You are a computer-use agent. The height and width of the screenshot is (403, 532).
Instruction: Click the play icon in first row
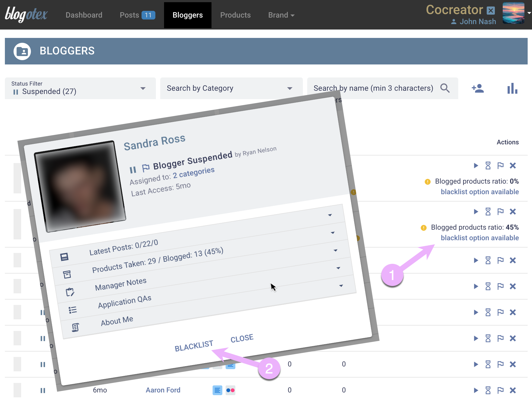point(476,165)
